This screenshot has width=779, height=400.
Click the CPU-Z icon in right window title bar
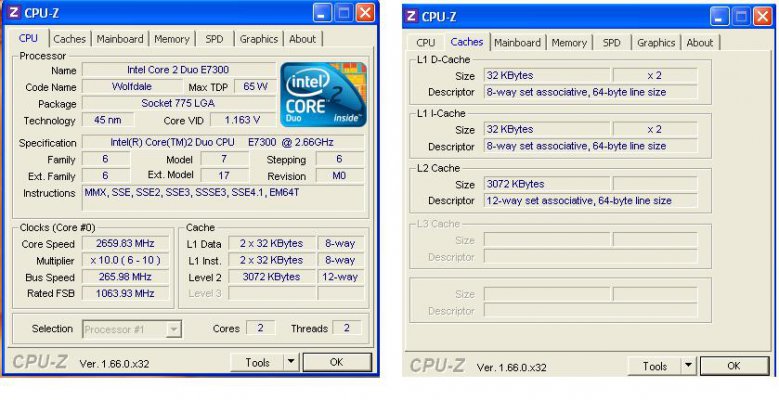click(x=411, y=16)
